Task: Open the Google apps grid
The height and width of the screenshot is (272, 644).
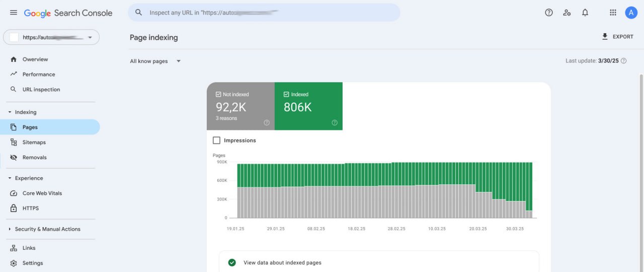Action: (613, 13)
